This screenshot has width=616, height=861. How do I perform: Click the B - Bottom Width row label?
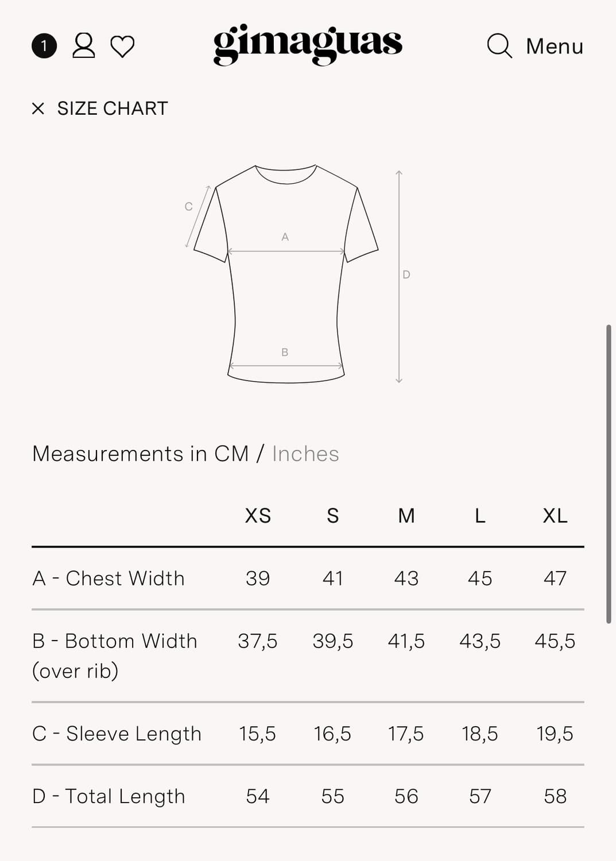tap(115, 656)
